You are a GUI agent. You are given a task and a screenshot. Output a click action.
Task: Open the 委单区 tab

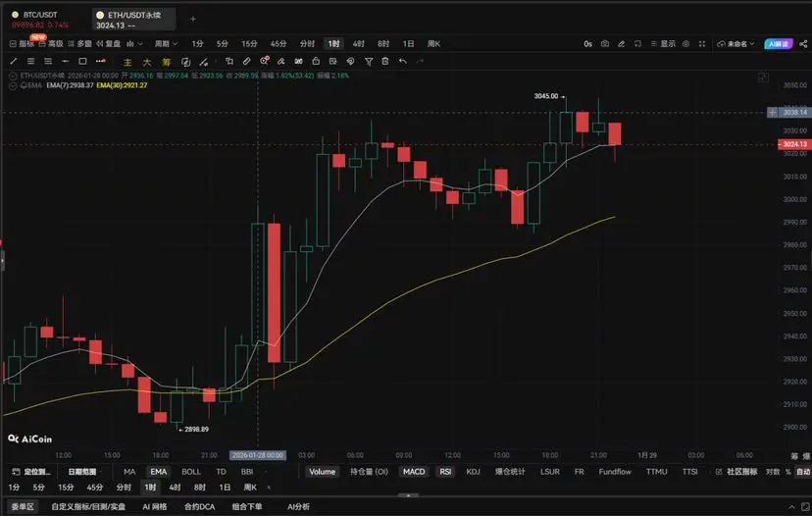pyautogui.click(x=23, y=506)
